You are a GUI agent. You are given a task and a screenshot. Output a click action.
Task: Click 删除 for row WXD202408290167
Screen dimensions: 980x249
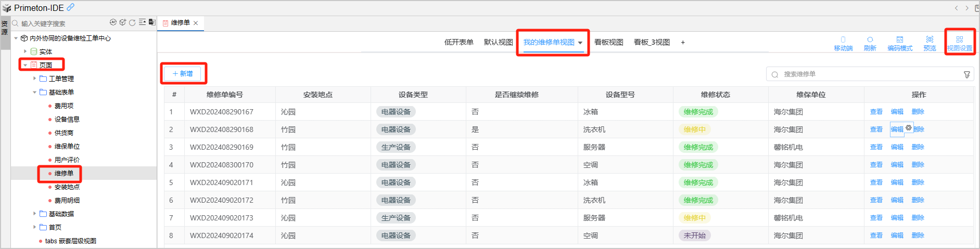click(918, 112)
